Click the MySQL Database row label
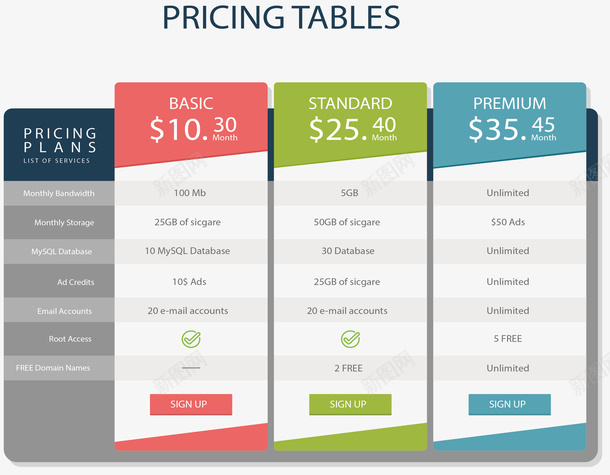 [x=61, y=251]
